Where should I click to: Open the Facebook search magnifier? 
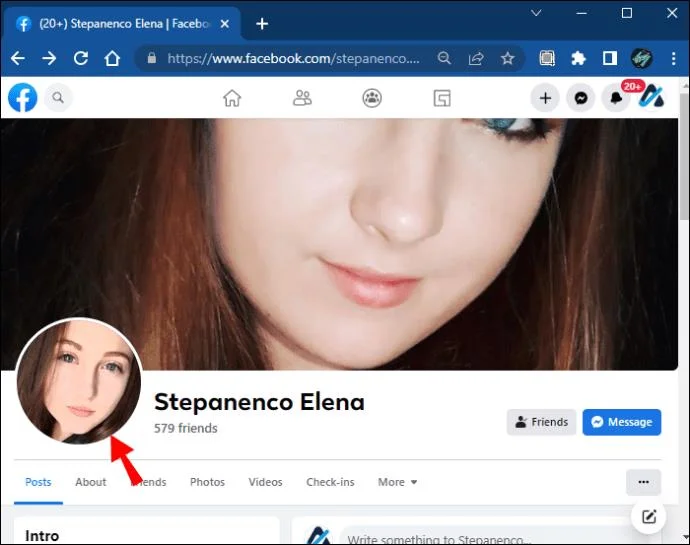coord(58,97)
